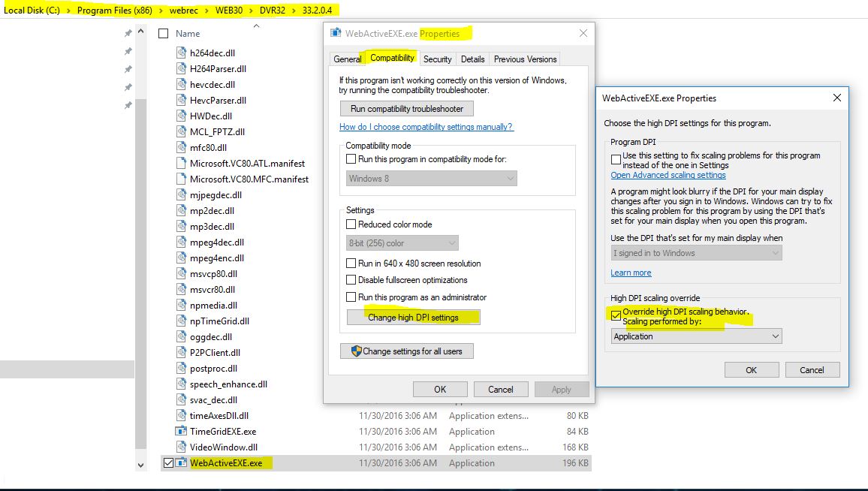Open the Windows 8 compatibility mode dropdown

tap(432, 178)
